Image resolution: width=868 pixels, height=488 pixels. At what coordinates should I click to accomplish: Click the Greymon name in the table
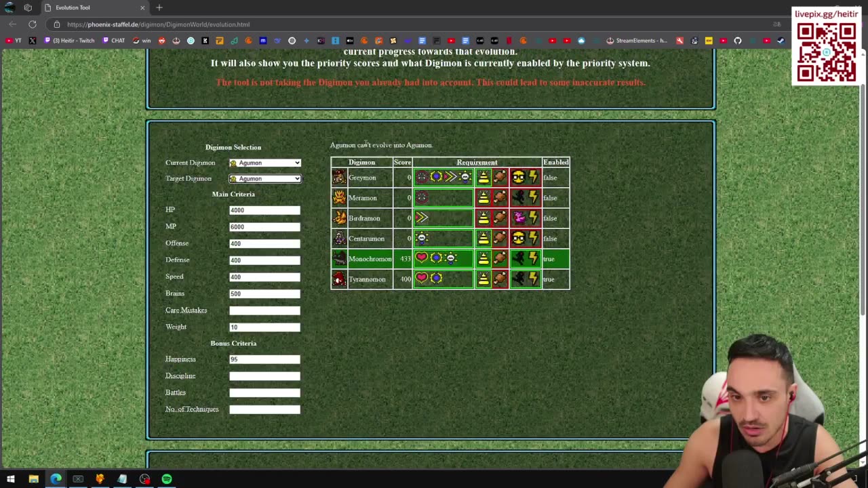click(362, 178)
